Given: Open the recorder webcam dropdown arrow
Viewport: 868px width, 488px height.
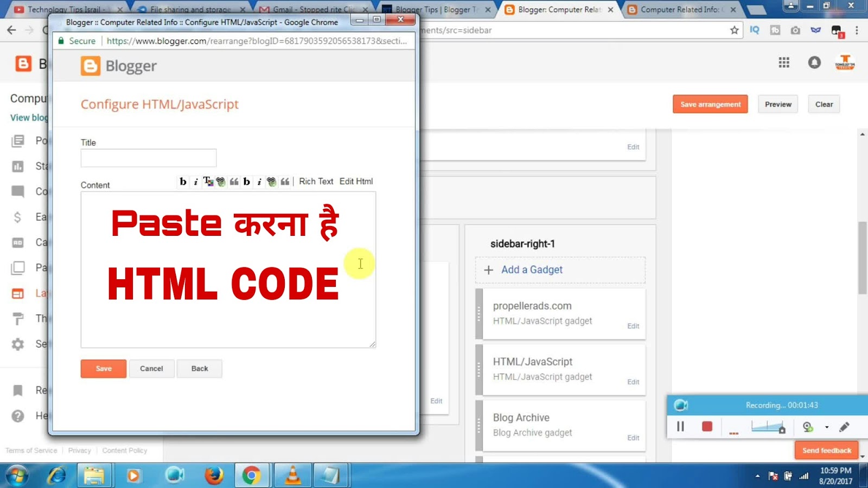Looking at the screenshot, I should [827, 427].
